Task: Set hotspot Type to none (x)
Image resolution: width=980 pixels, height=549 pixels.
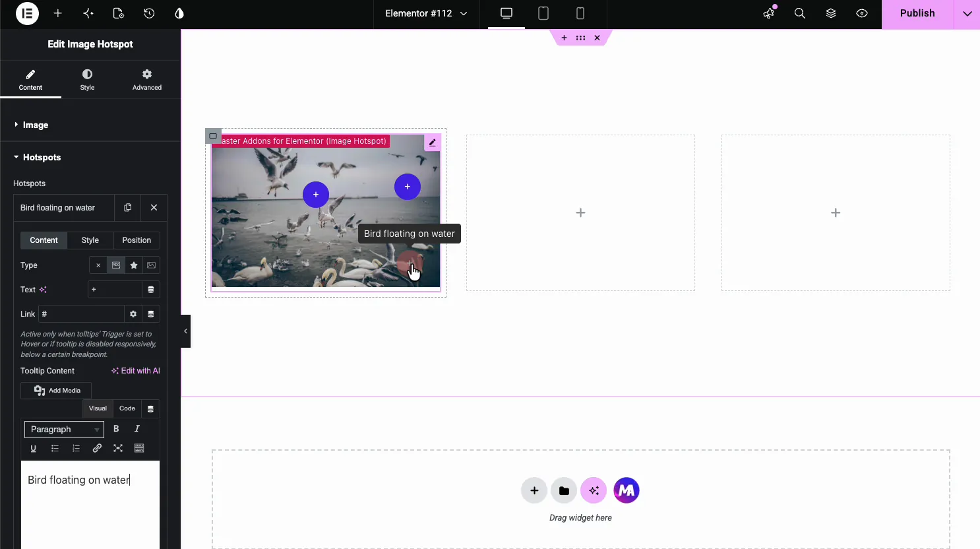Action: click(98, 265)
